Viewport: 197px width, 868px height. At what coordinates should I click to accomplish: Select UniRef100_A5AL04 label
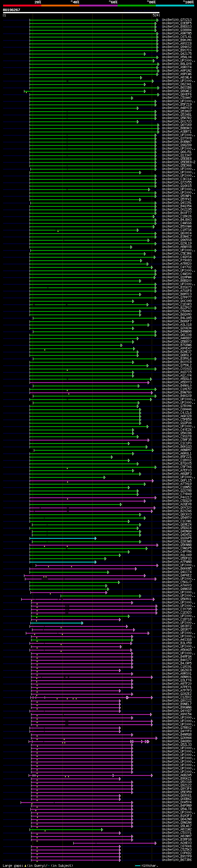(x=177, y=57)
